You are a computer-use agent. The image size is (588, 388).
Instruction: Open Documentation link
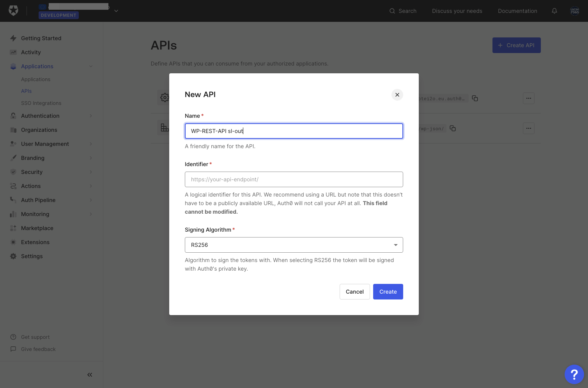pyautogui.click(x=517, y=11)
